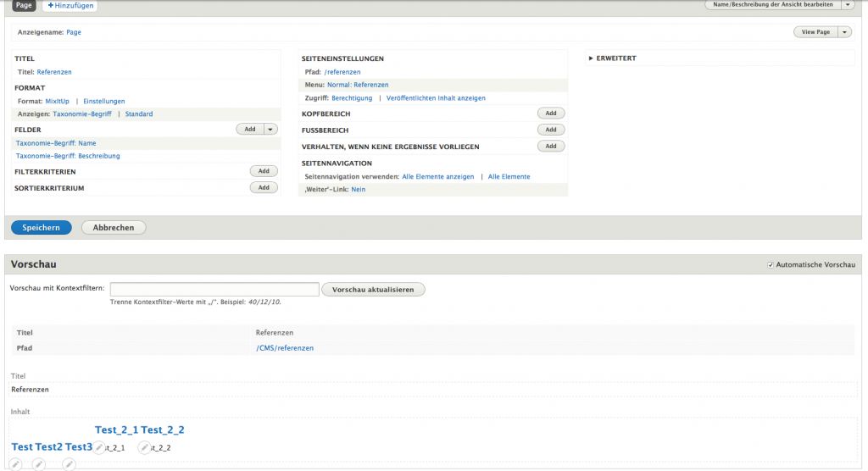Toggle the Automatische Vorschau checkbox
The image size is (868, 471).
click(x=771, y=265)
